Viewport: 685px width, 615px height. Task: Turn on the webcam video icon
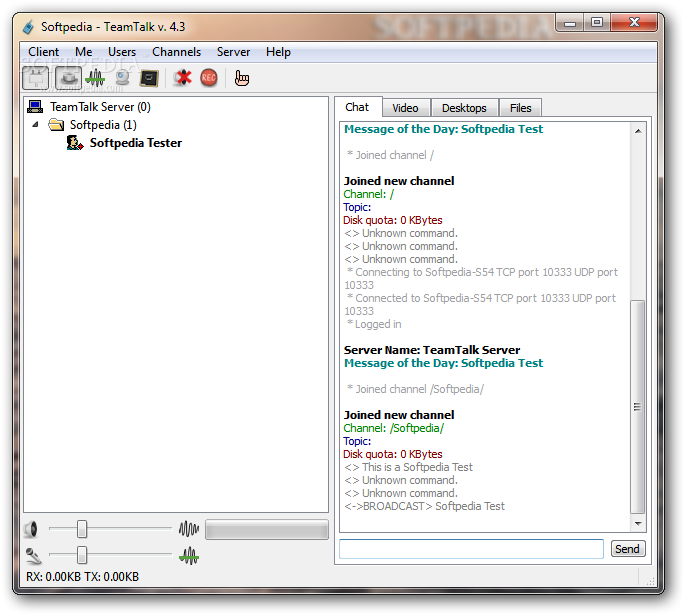(x=123, y=79)
